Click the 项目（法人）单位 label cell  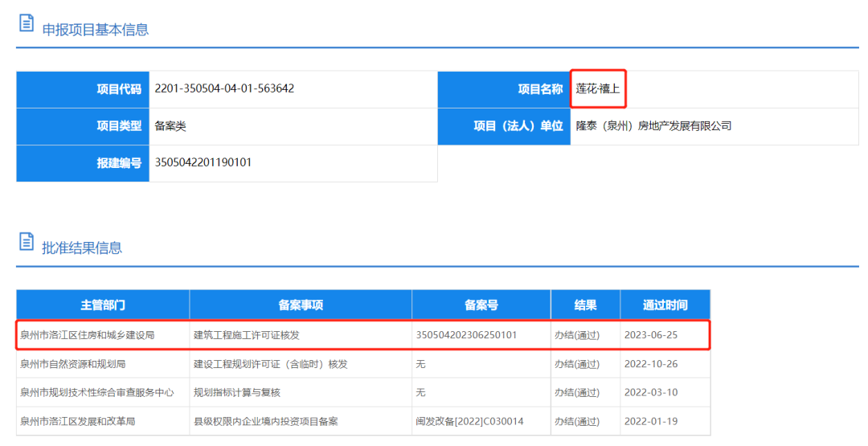click(x=504, y=126)
